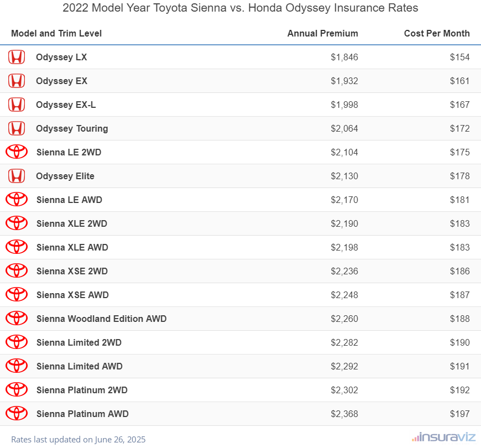Select the Sienna LE 2WD row label
Screen dimensions: 481x448
click(x=69, y=152)
